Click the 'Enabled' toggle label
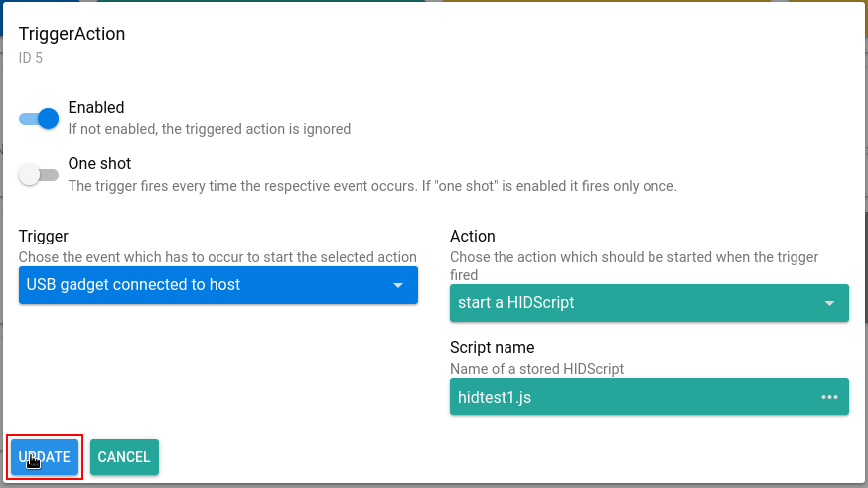 click(x=96, y=107)
